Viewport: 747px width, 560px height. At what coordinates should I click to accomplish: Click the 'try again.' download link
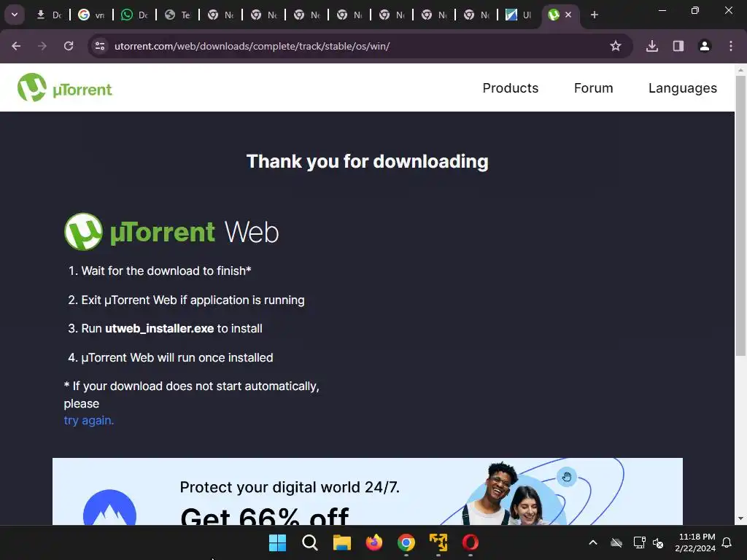coord(88,421)
